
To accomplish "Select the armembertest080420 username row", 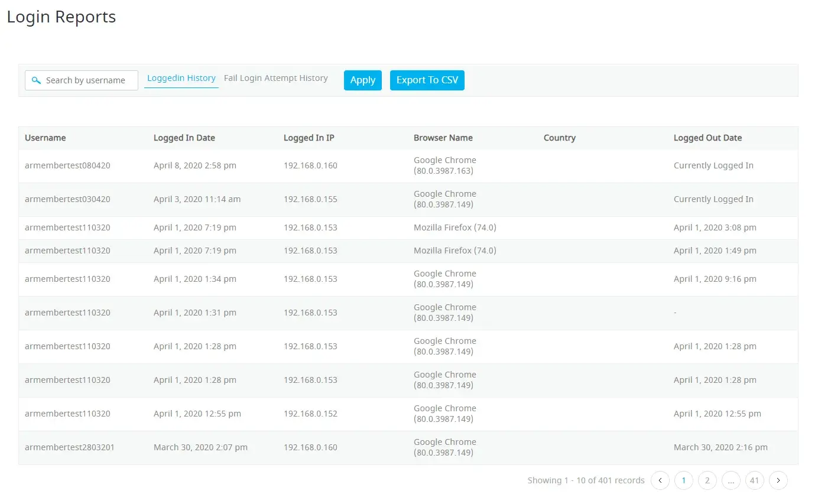I will tap(67, 165).
